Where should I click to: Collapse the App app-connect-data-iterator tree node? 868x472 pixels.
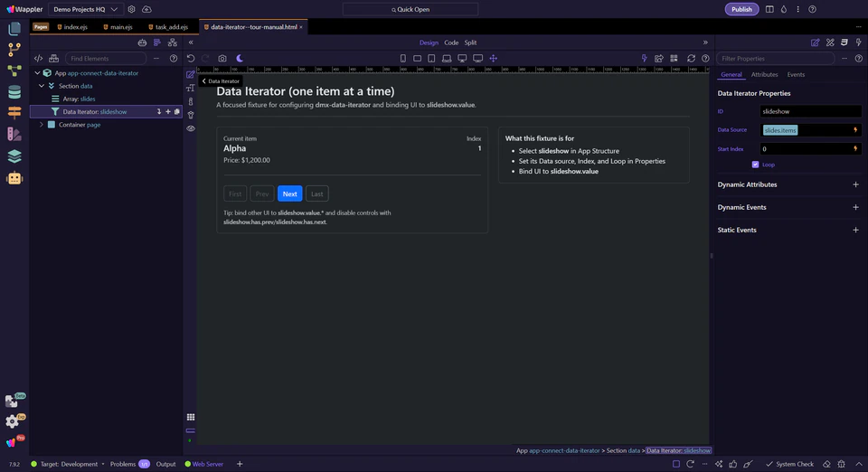(x=38, y=73)
